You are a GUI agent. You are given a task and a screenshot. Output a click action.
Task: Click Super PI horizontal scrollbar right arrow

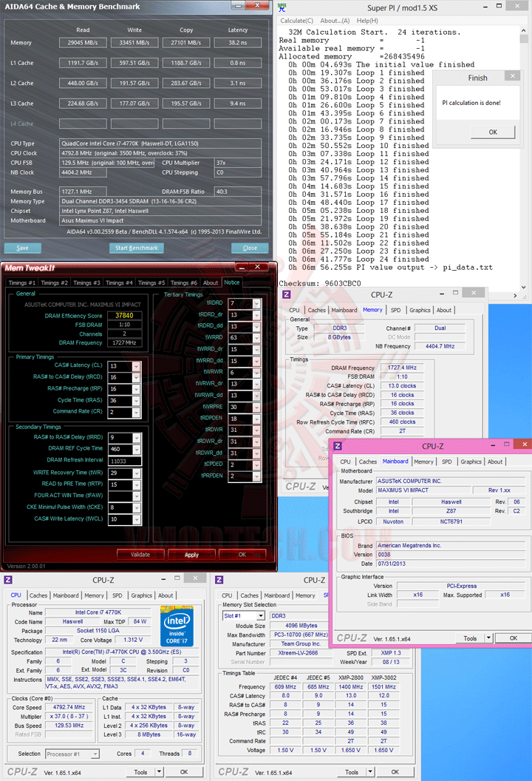click(516, 295)
